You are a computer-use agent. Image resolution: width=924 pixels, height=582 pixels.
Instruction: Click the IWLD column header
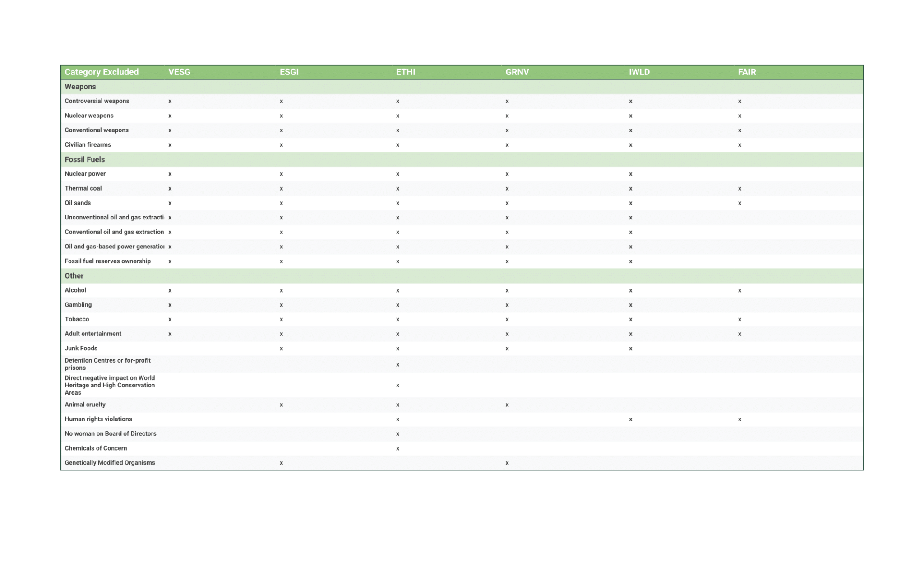click(639, 72)
